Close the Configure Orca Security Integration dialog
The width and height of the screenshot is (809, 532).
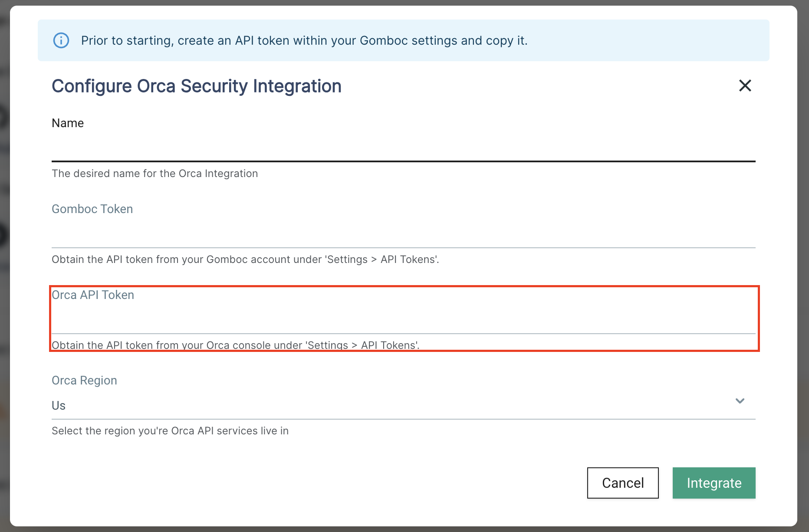(x=745, y=85)
